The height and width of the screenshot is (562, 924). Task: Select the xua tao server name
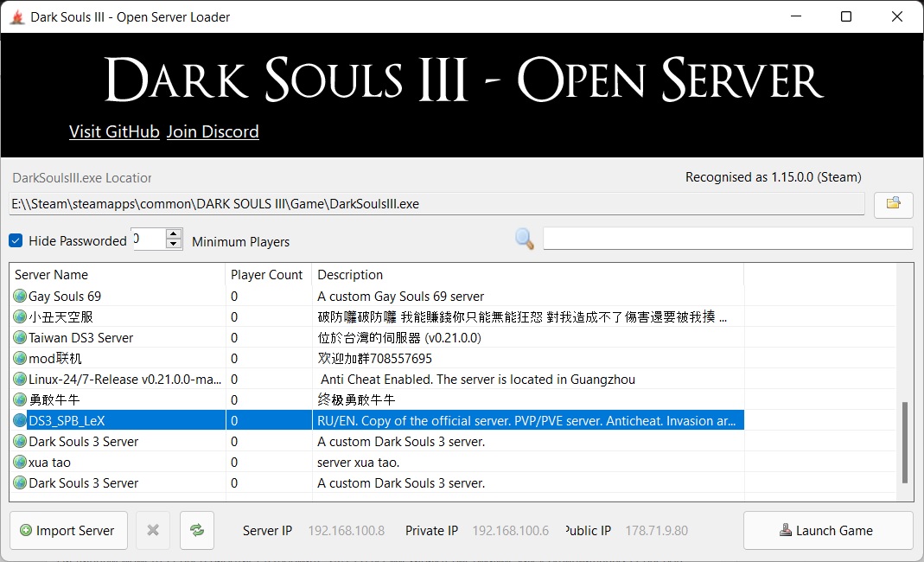[49, 463]
